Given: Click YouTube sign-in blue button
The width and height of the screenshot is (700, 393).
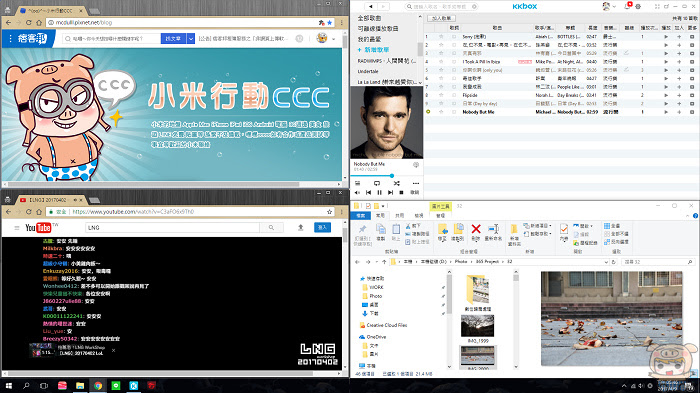Looking at the screenshot, I should click(322, 227).
